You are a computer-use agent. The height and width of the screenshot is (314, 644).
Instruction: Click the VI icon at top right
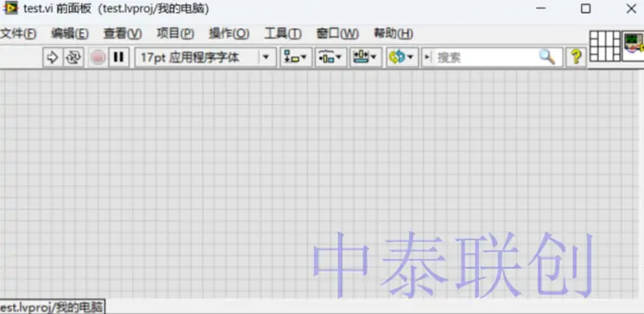tap(633, 46)
